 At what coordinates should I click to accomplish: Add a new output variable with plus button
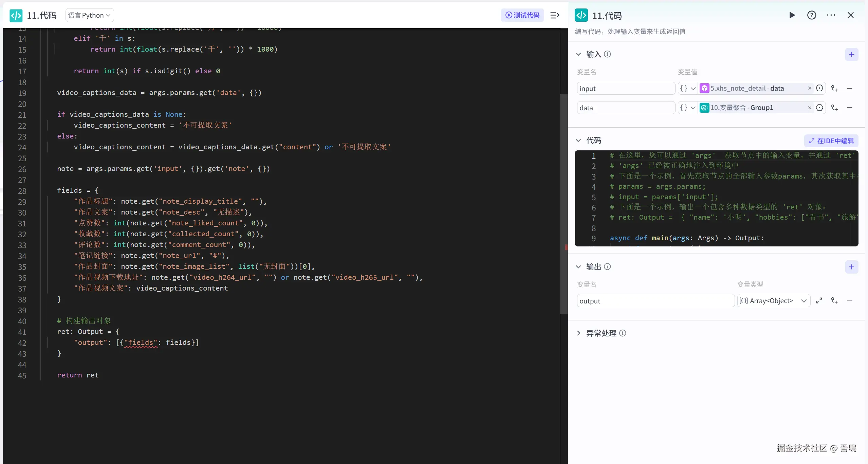click(852, 267)
